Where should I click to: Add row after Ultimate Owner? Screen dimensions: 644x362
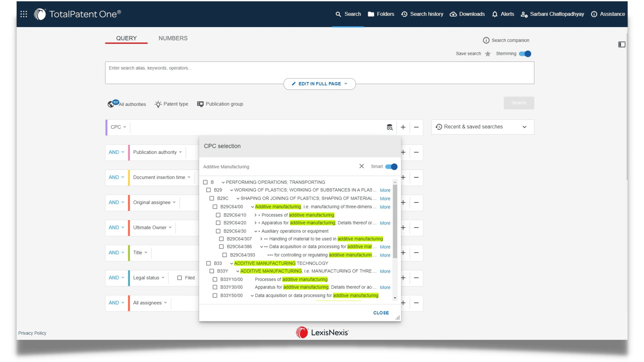point(403,228)
